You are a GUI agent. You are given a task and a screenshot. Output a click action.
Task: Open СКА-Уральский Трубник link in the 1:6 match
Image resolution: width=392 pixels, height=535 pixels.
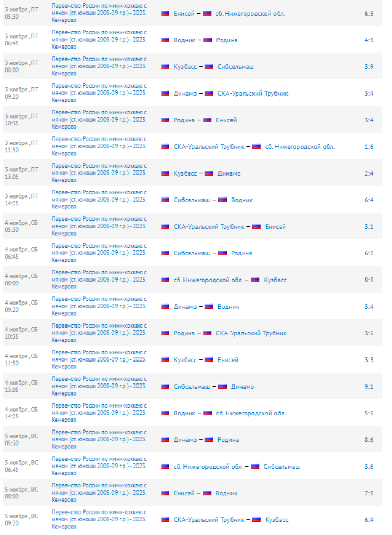tap(209, 146)
